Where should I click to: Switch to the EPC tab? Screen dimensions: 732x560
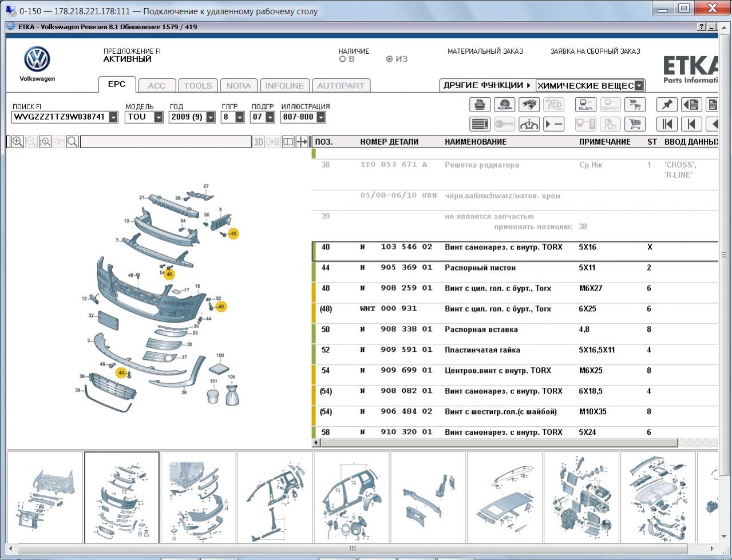(117, 84)
